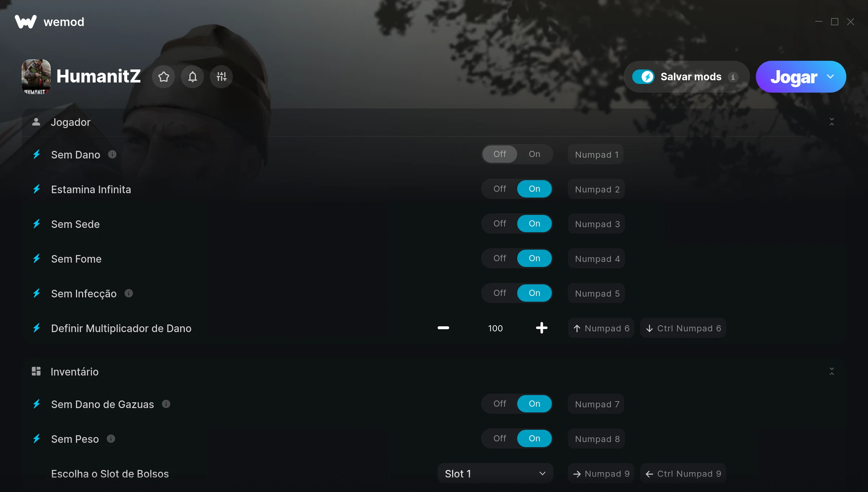Show info tooltip for Sem Peso
This screenshot has height=492, width=868.
111,439
